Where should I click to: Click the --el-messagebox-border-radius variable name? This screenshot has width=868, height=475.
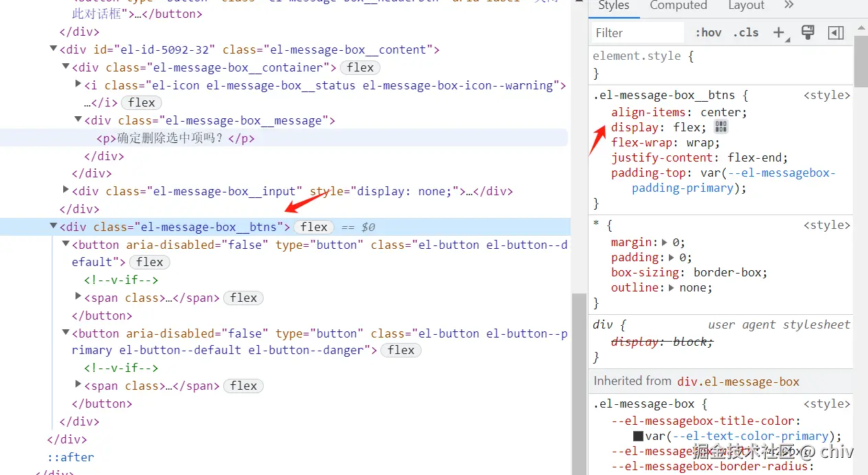(x=709, y=467)
